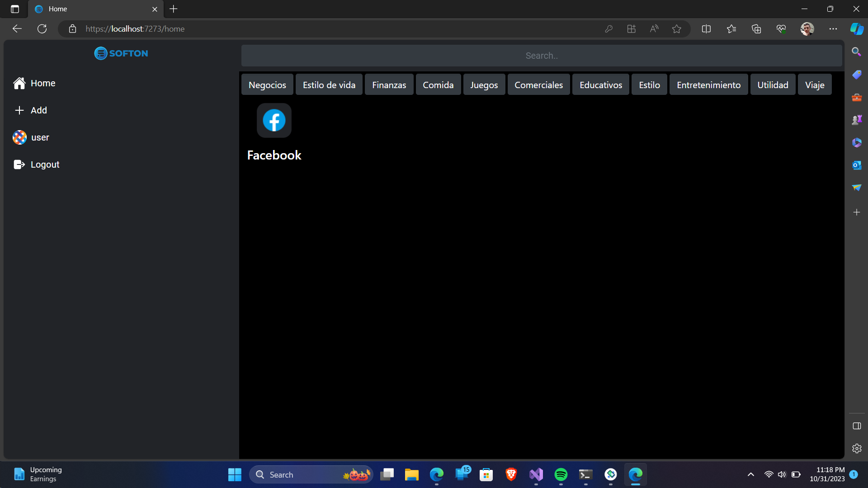Viewport: 868px width, 488px height.
Task: Choose the Comida category
Action: 438,84
